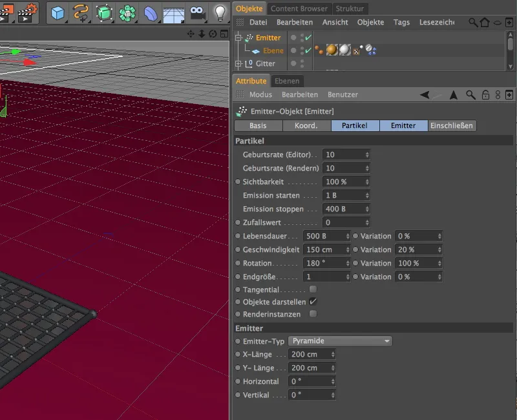Image resolution: width=517 pixels, height=420 pixels.
Task: Click the Zufallswert value field
Action: tap(346, 222)
